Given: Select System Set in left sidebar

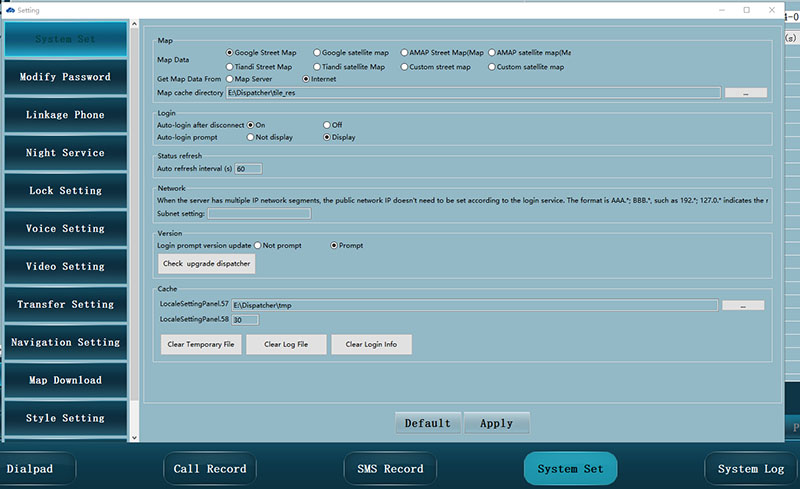Looking at the screenshot, I should point(65,39).
